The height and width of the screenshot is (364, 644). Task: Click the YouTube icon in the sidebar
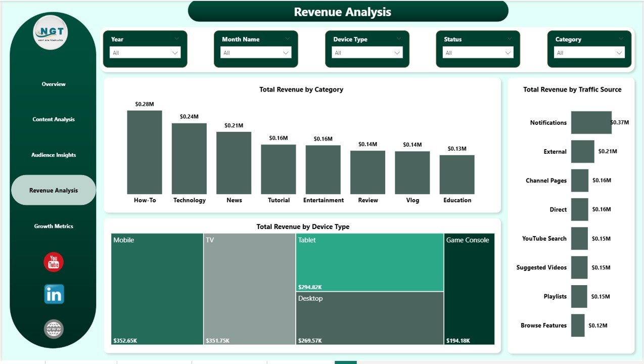(53, 261)
